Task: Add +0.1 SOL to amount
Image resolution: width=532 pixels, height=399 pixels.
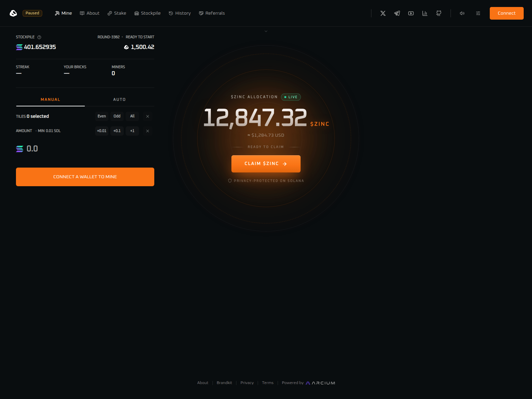Action: (117, 131)
